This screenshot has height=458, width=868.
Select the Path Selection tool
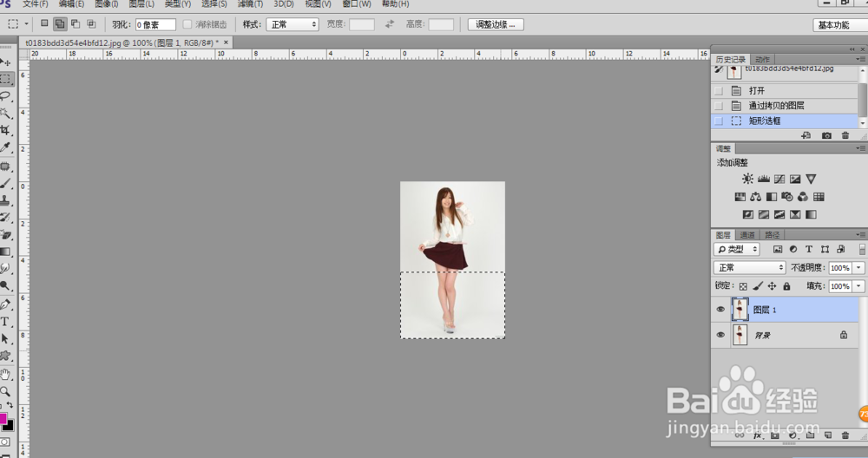pos(5,338)
